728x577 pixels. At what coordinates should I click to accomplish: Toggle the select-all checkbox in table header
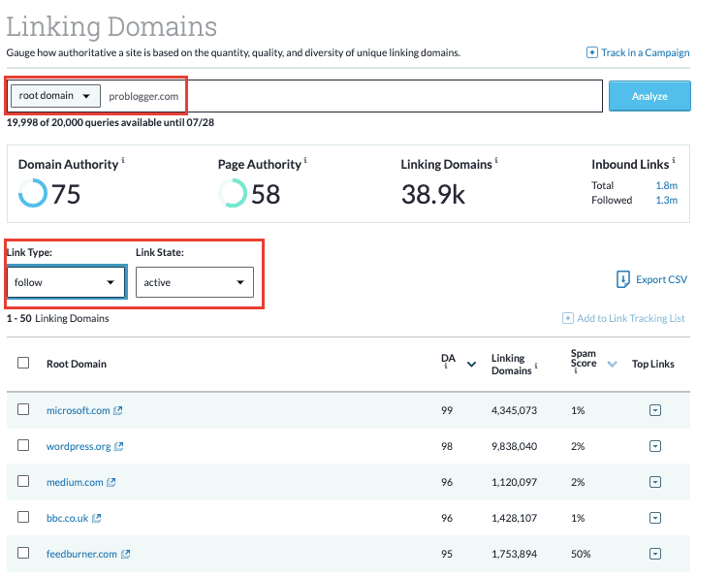pos(23,363)
